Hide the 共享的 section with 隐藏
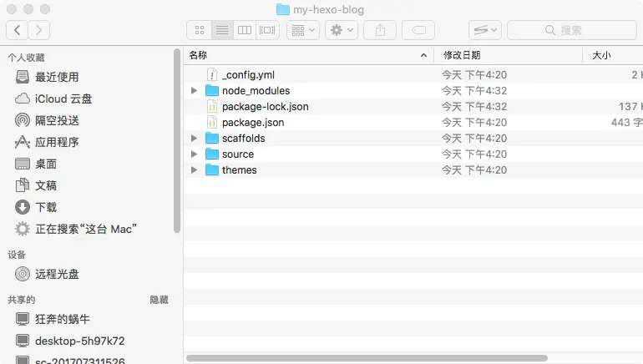This screenshot has width=643, height=364. tap(159, 300)
